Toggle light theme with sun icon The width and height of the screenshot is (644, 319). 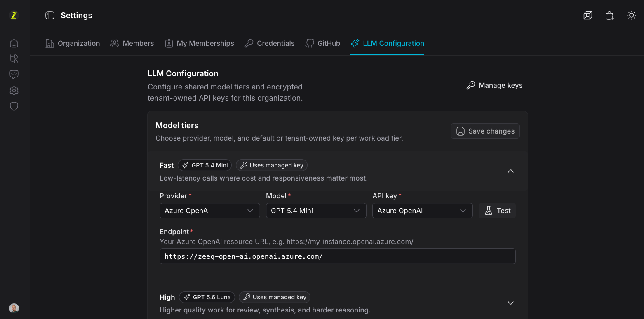[x=632, y=16]
